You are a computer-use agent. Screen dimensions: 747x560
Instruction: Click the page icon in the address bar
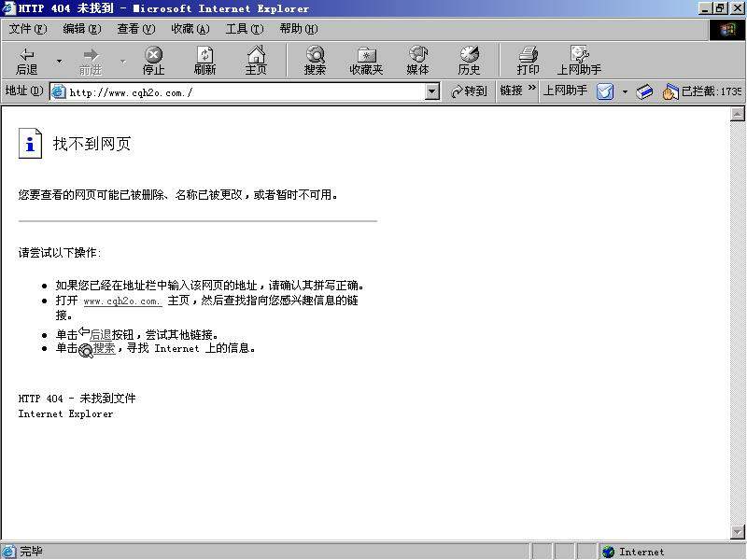tap(58, 91)
